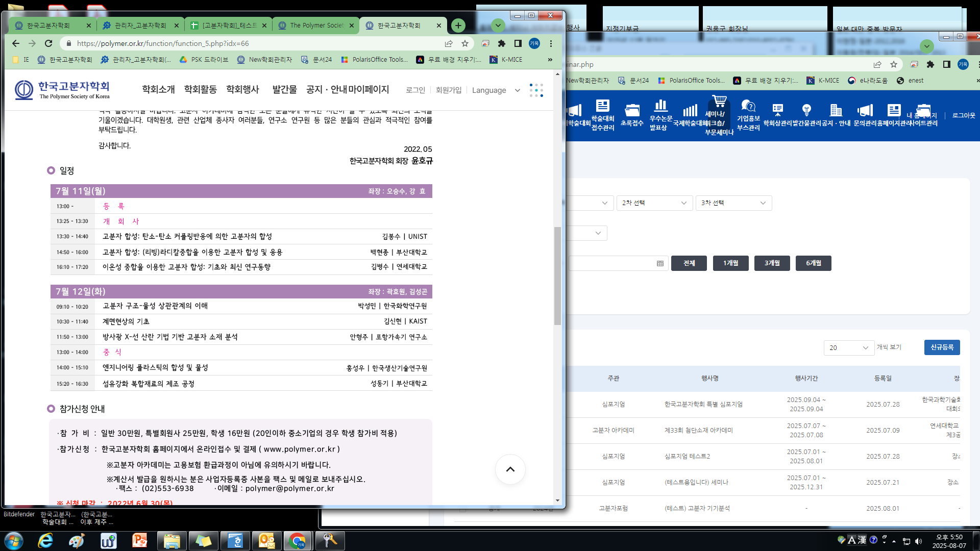Click 신규등록 button in admin window
980x551 pixels.
[942, 347]
